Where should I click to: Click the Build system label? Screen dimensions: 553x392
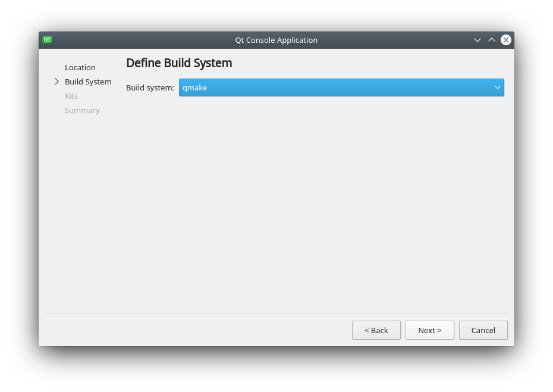pyautogui.click(x=150, y=87)
